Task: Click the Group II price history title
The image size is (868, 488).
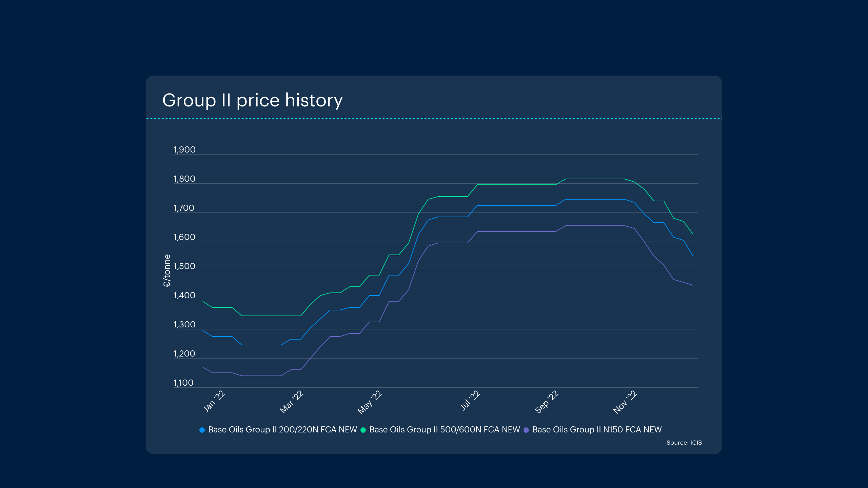Action: pos(252,100)
